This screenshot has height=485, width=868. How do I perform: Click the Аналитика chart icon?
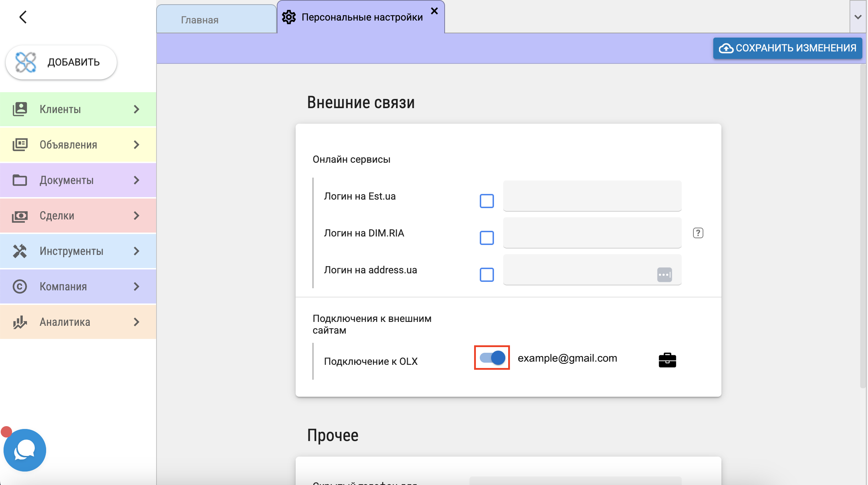pos(20,322)
